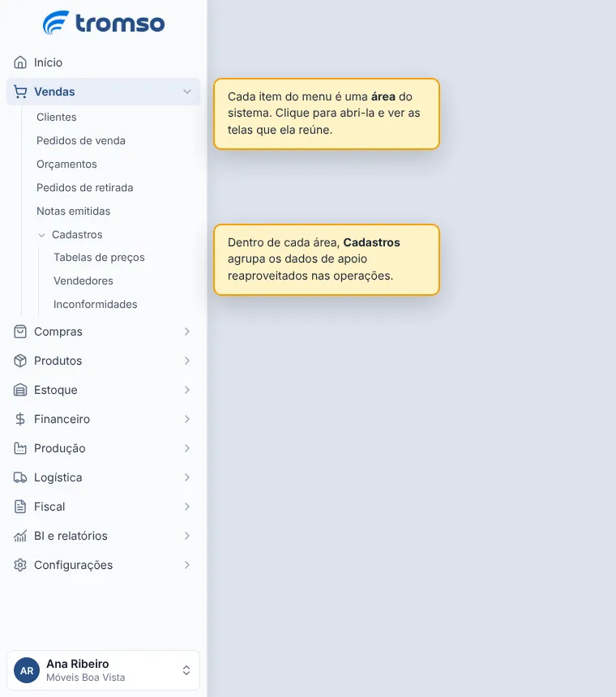Image resolution: width=616 pixels, height=697 pixels.
Task: Collapse the Cadastros submenu chevron
Action: pos(42,235)
